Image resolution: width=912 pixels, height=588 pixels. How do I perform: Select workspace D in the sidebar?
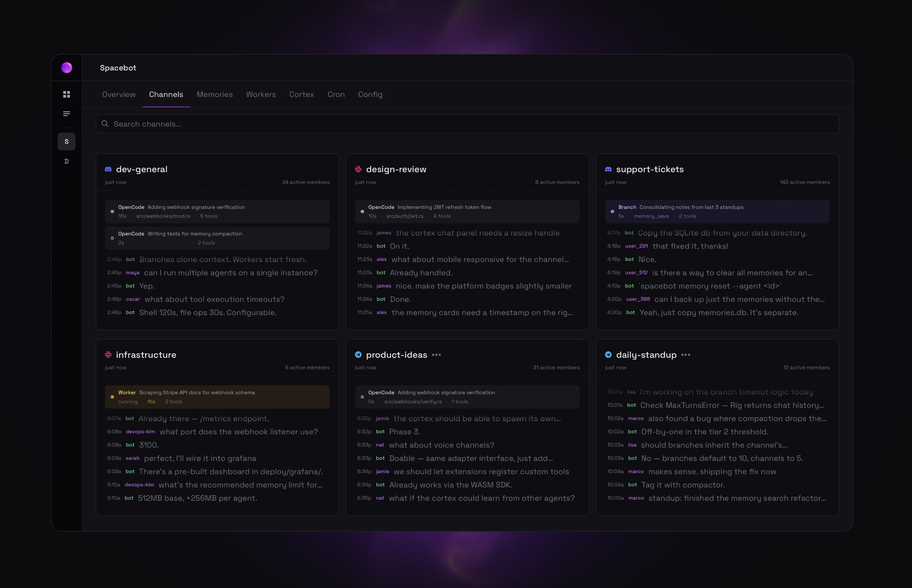(x=66, y=161)
